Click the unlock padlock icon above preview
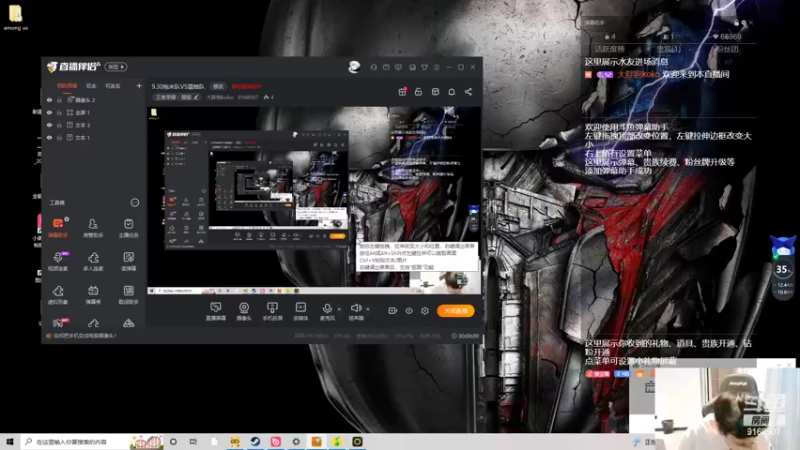This screenshot has height=450, width=800. click(418, 92)
